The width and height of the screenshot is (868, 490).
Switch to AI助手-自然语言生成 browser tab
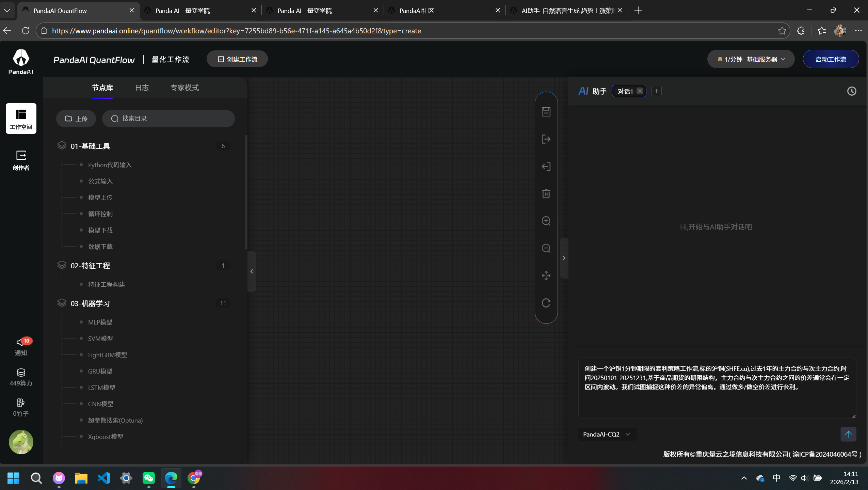pyautogui.click(x=567, y=11)
